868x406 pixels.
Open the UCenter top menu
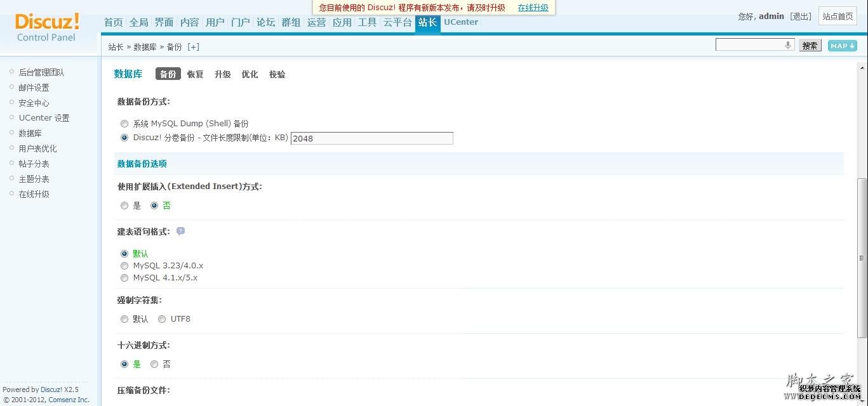(461, 22)
